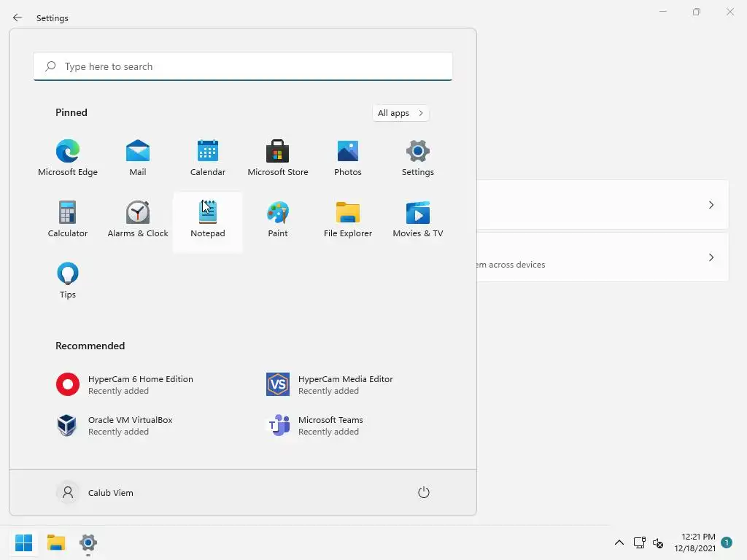
Task: Launch the Photos app
Action: [348, 158]
